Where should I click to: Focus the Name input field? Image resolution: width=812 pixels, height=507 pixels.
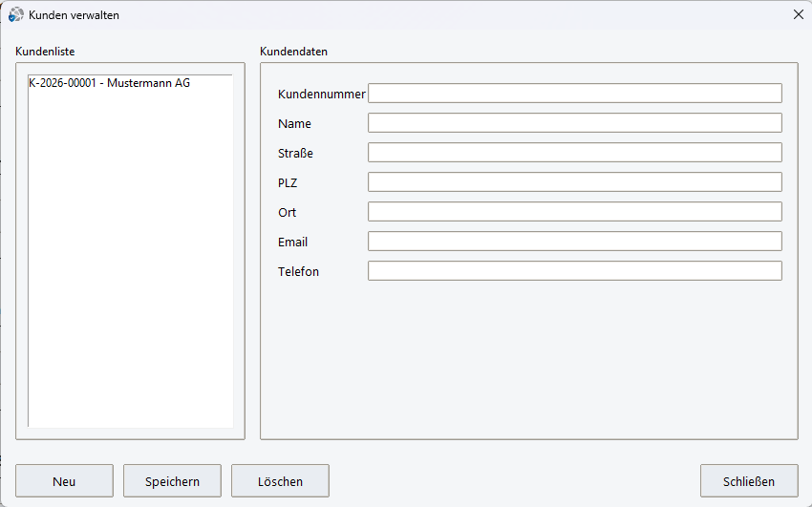tap(575, 123)
